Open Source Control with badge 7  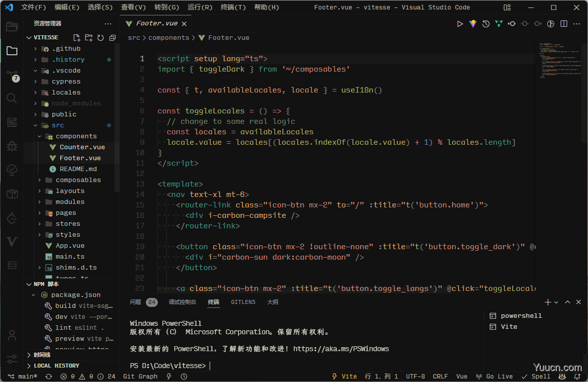point(12,75)
